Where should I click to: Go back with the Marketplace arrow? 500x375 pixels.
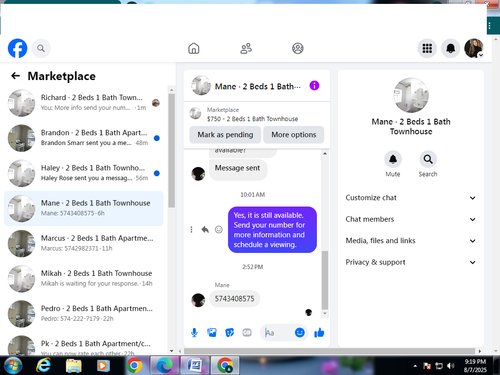15,76
